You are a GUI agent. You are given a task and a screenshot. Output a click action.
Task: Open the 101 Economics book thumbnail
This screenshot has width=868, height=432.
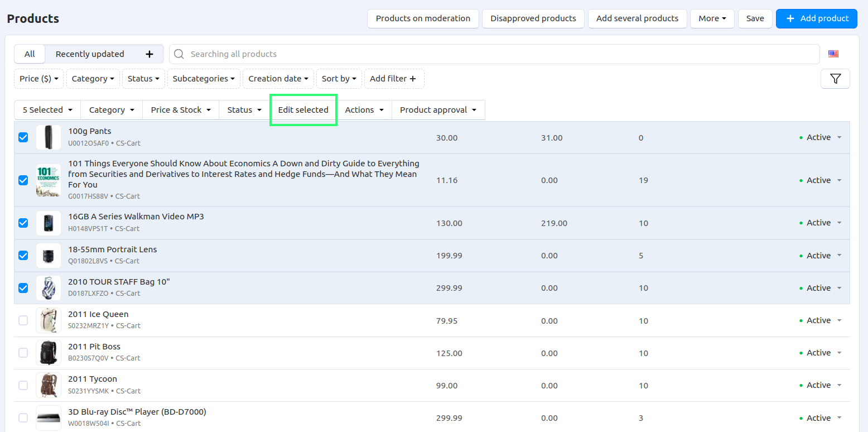(x=49, y=180)
